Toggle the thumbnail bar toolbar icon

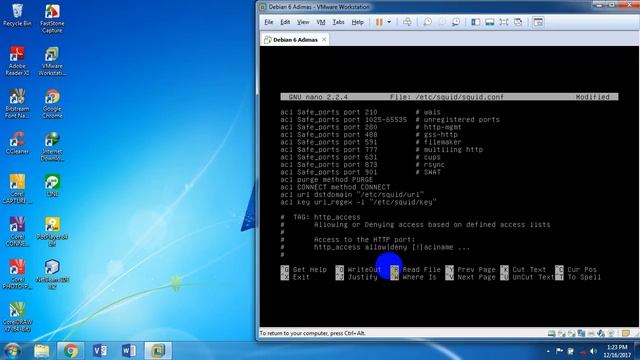(x=490, y=22)
